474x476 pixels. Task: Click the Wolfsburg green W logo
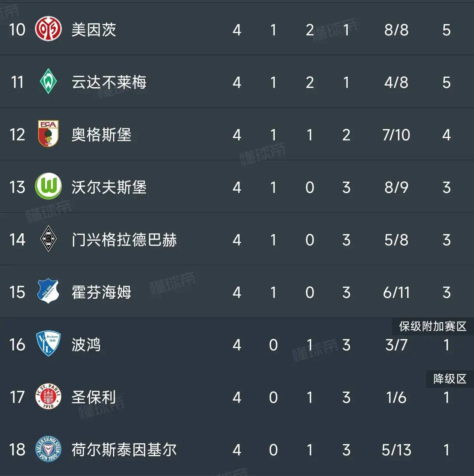[x=49, y=187]
